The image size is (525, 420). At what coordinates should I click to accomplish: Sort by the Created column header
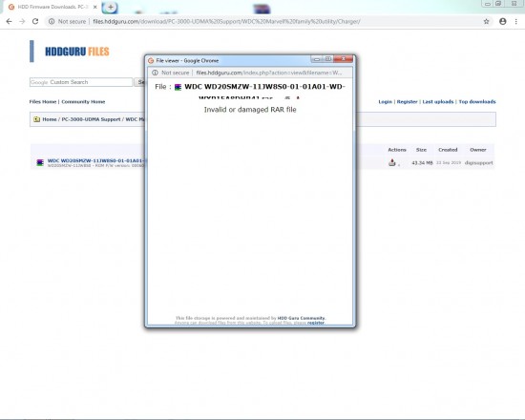click(x=448, y=150)
